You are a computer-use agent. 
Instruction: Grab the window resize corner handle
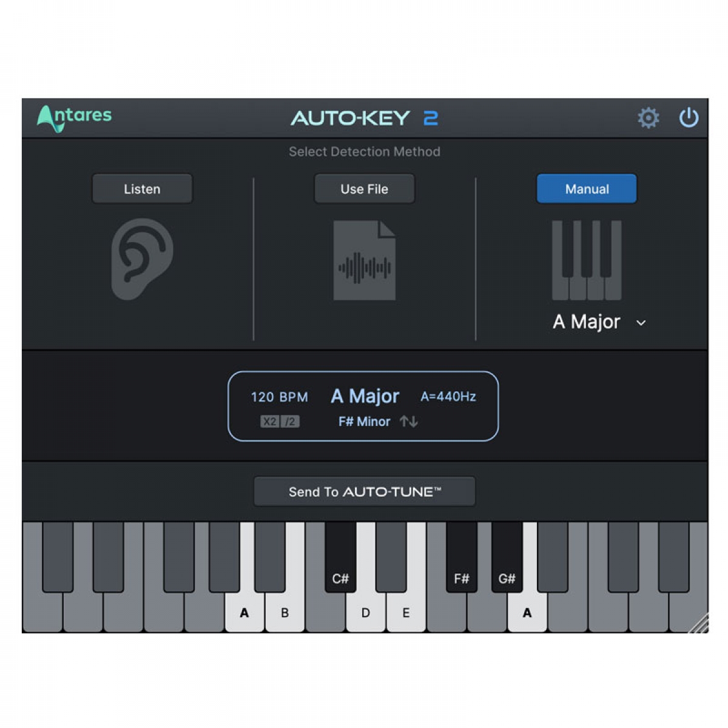coord(699,624)
